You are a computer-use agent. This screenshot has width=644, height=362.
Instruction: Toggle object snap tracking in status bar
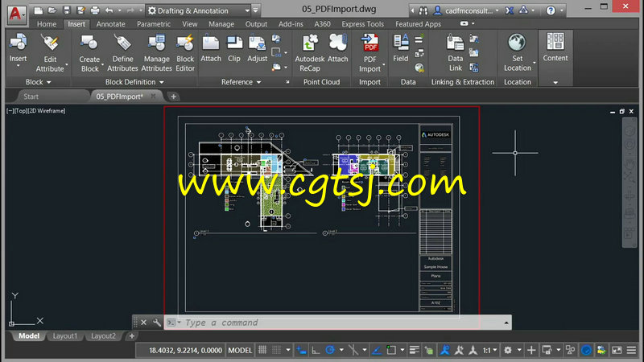pos(376,350)
